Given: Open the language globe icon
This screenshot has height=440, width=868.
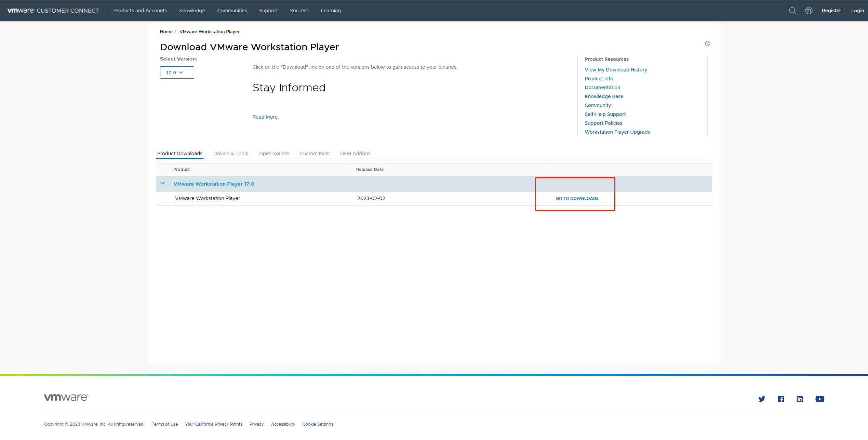Looking at the screenshot, I should click(809, 11).
